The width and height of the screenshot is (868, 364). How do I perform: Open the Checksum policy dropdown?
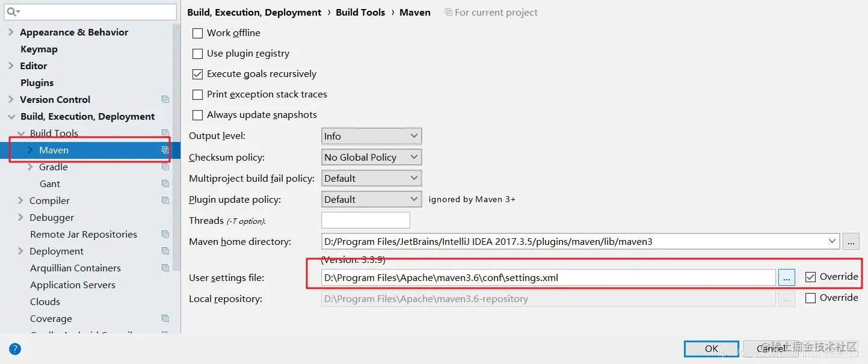pyautogui.click(x=372, y=157)
